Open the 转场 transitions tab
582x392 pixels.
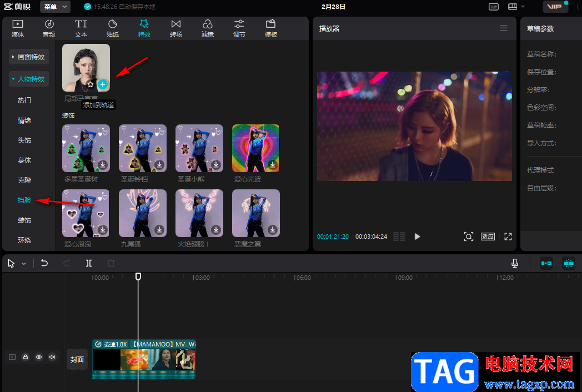click(176, 28)
